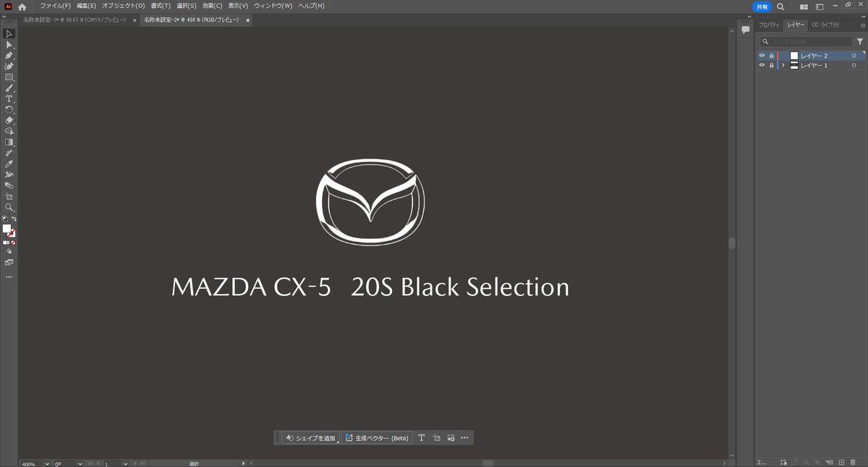This screenshot has width=868, height=467.
Task: Open the status bar display options arrow
Action: (243, 463)
